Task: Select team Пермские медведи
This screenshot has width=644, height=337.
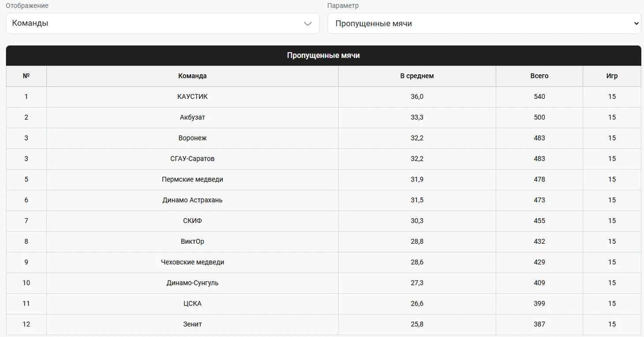Action: click(x=192, y=179)
